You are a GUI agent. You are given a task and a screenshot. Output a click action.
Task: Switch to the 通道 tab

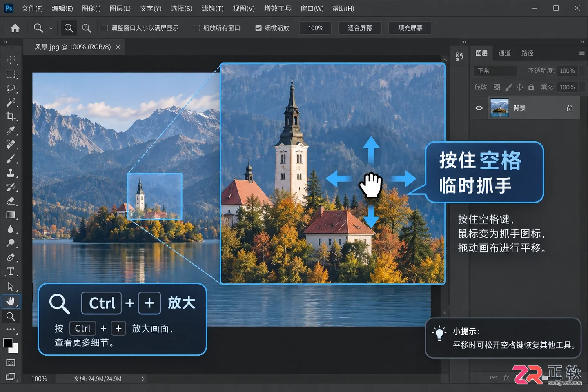[x=504, y=53]
